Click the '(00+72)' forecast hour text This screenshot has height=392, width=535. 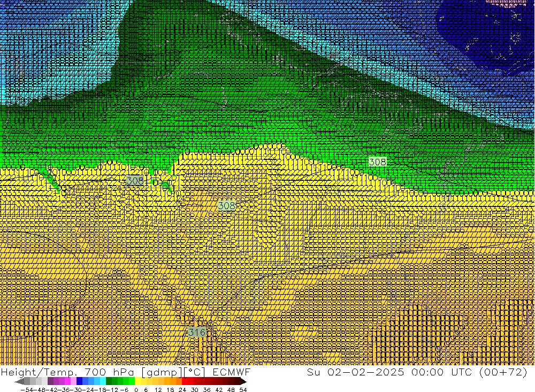(x=503, y=372)
